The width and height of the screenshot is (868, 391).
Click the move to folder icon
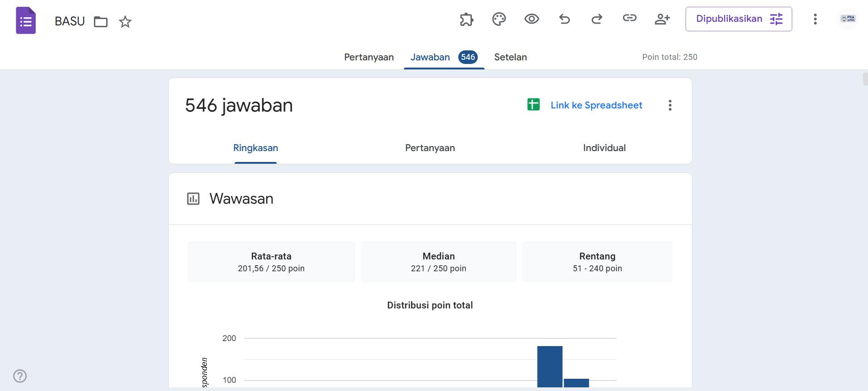point(101,22)
